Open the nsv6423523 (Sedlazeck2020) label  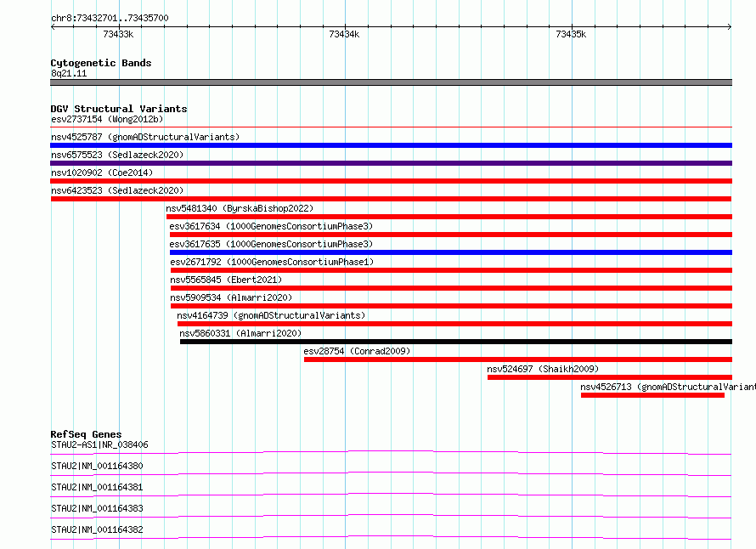[x=117, y=190]
